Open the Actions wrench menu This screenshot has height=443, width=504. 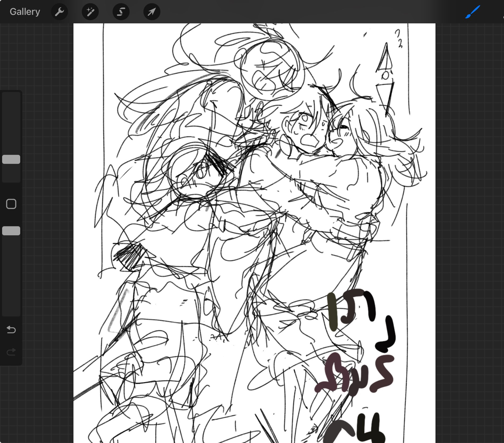[59, 12]
